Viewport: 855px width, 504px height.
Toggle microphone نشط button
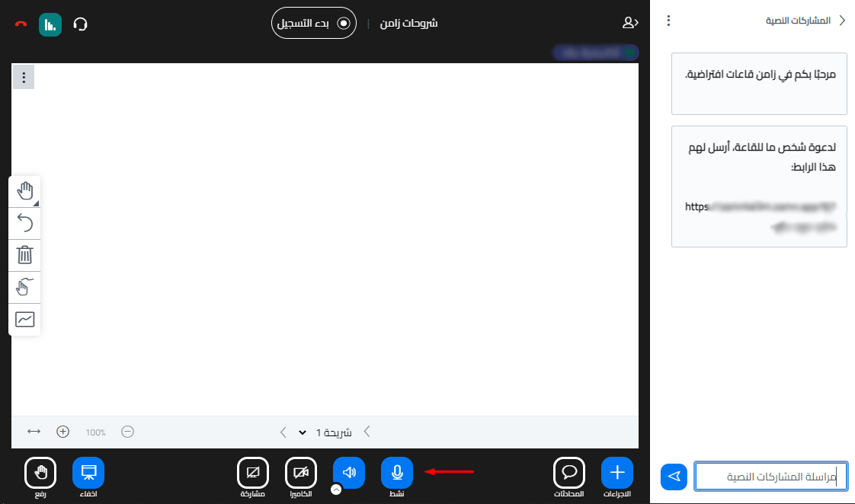tap(397, 473)
